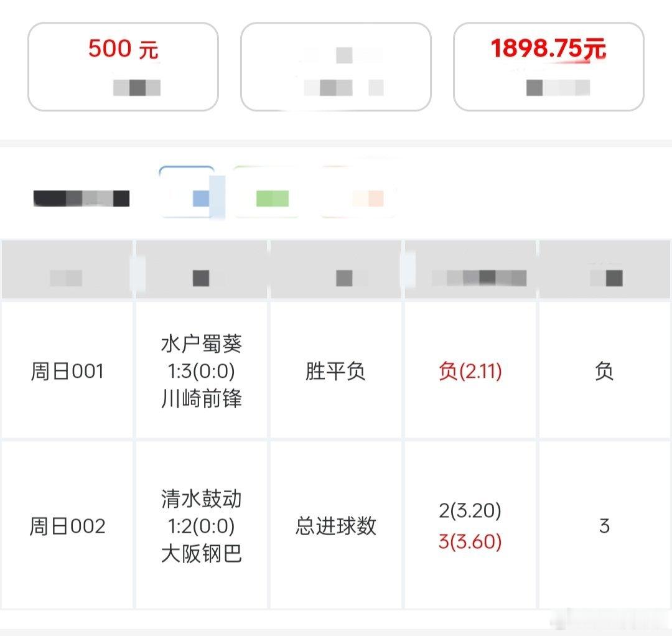Tap the 1898.75元 winnings card

click(x=549, y=67)
